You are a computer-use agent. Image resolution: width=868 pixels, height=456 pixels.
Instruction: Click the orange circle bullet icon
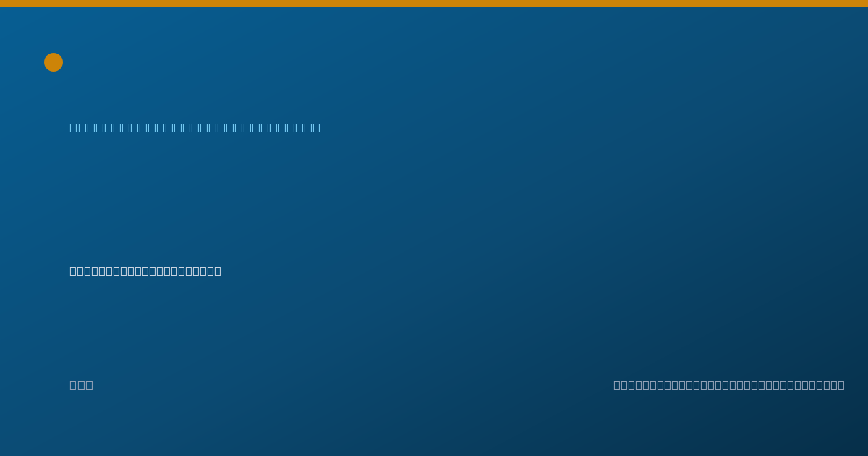pos(54,62)
